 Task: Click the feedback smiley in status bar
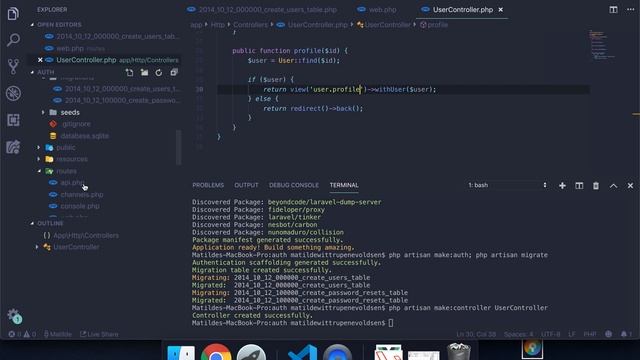[609, 334]
